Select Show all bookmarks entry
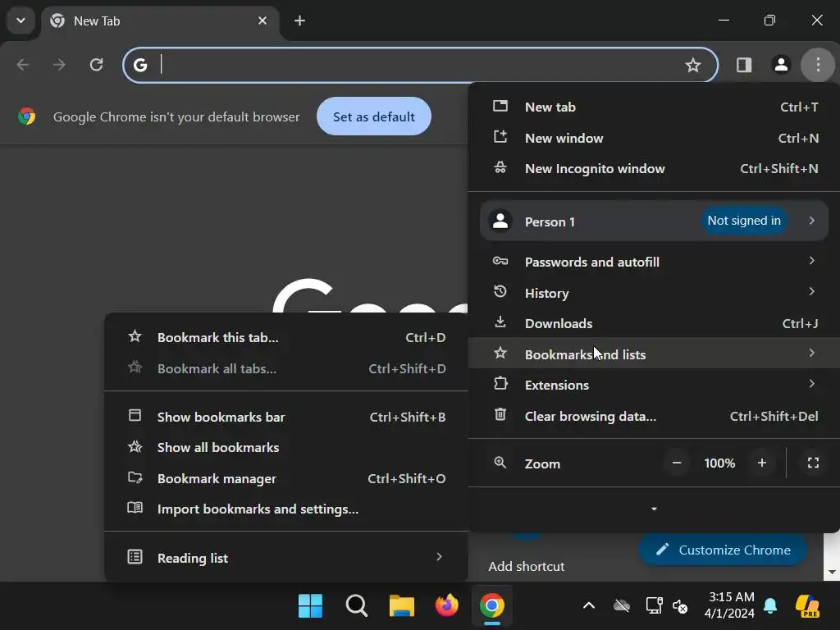Viewport: 840px width, 630px height. pos(286,447)
